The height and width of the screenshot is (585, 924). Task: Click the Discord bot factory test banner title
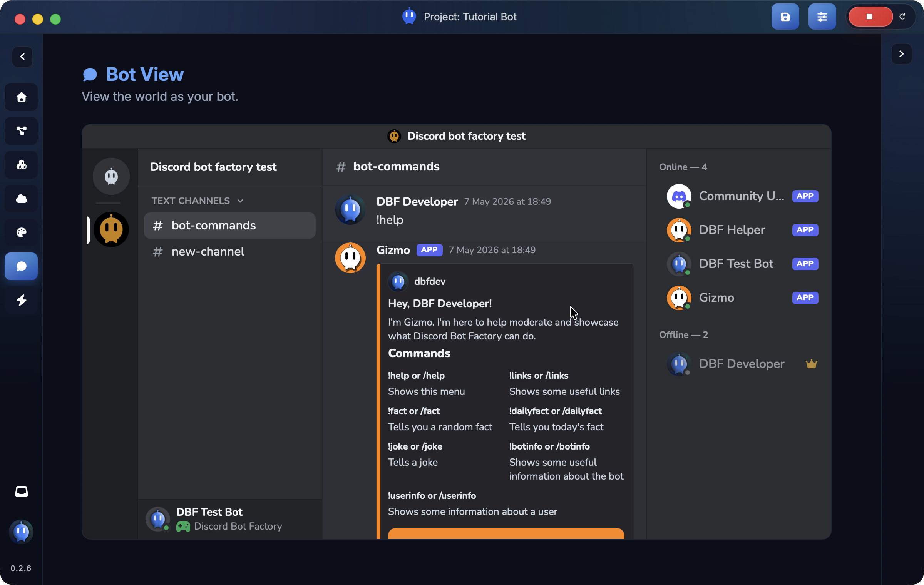[x=466, y=136]
